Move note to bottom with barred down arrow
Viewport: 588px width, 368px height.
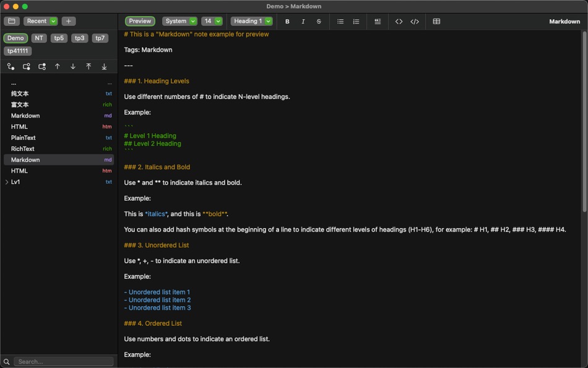[104, 66]
